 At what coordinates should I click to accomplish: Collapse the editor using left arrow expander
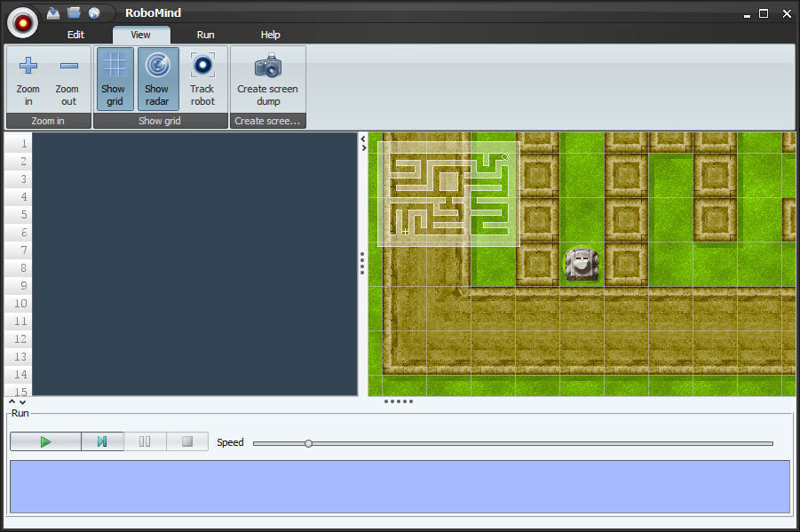pyautogui.click(x=363, y=139)
